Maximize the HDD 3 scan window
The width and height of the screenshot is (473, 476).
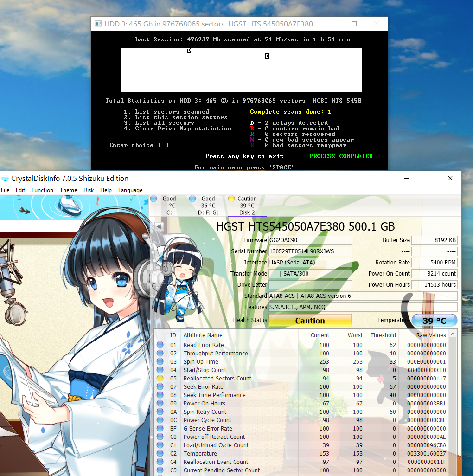point(354,24)
